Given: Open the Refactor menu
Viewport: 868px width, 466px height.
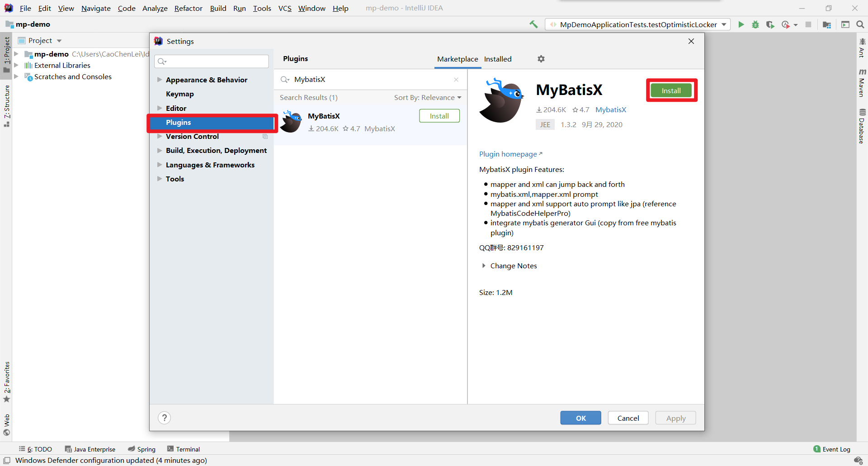Looking at the screenshot, I should pyautogui.click(x=189, y=8).
